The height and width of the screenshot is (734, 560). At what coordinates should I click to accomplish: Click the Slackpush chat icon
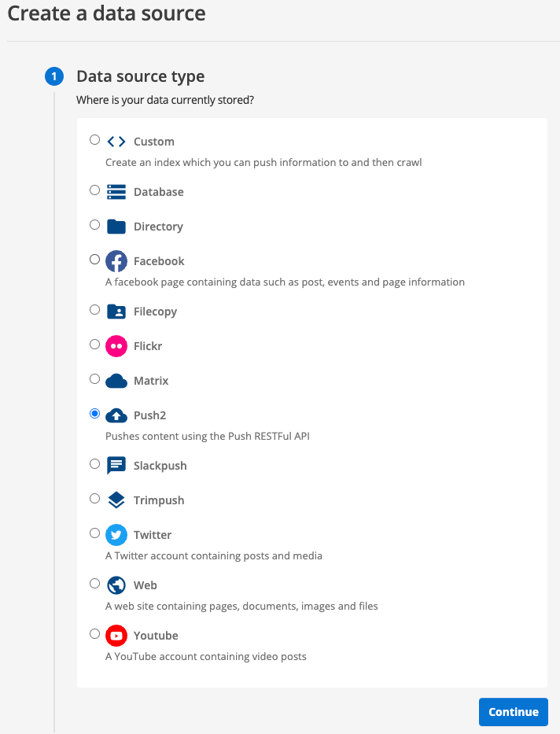(x=115, y=465)
